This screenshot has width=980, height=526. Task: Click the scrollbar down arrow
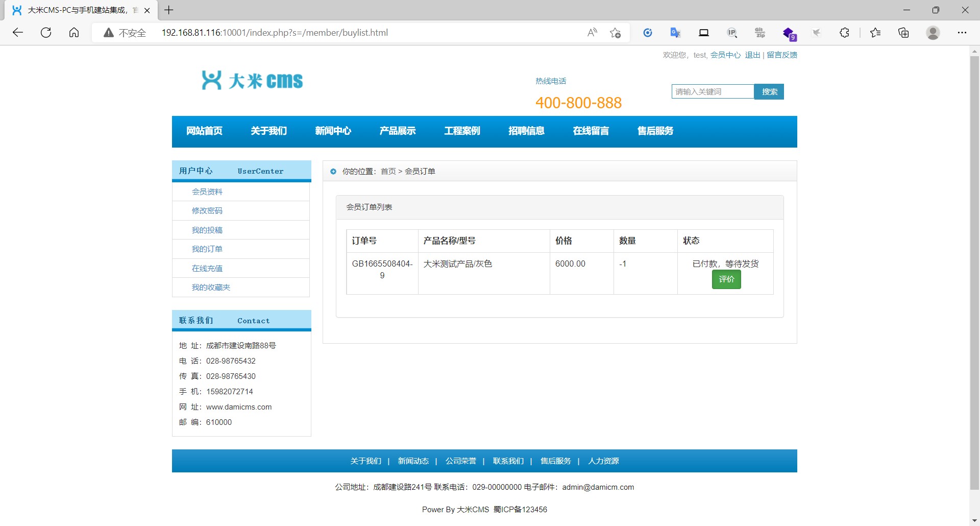974,521
